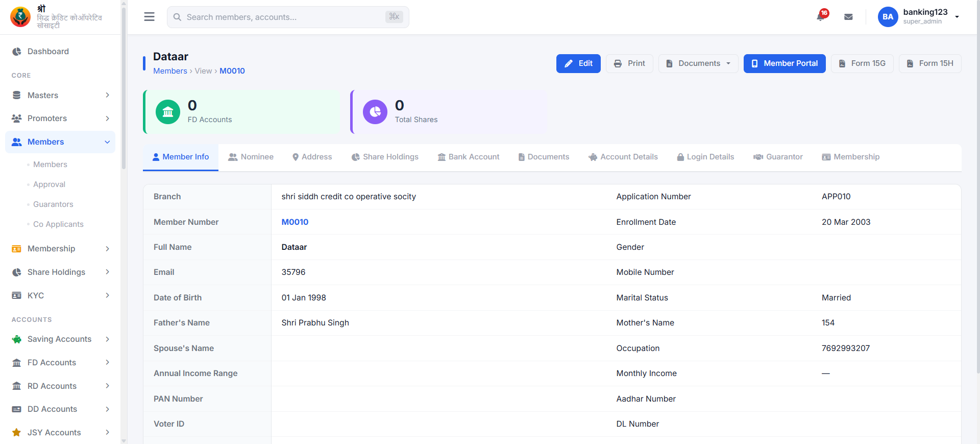Click the green FD Accounts bank icon

[x=168, y=112]
